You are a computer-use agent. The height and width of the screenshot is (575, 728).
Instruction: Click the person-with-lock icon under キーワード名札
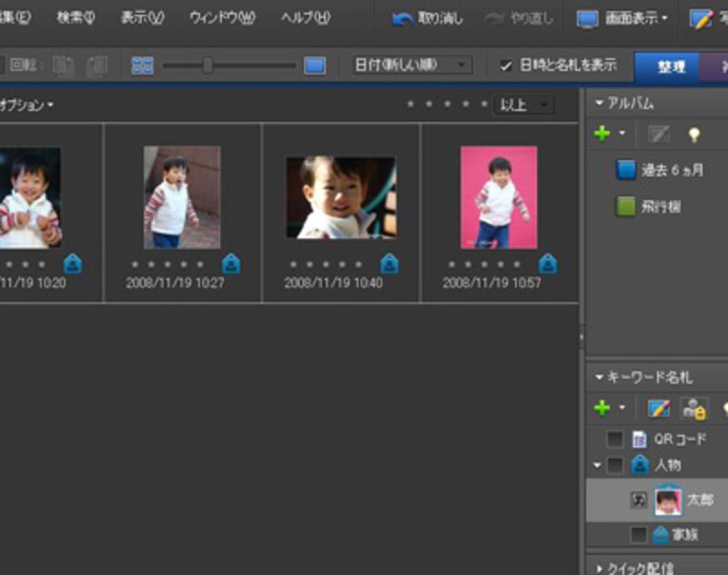point(693,409)
